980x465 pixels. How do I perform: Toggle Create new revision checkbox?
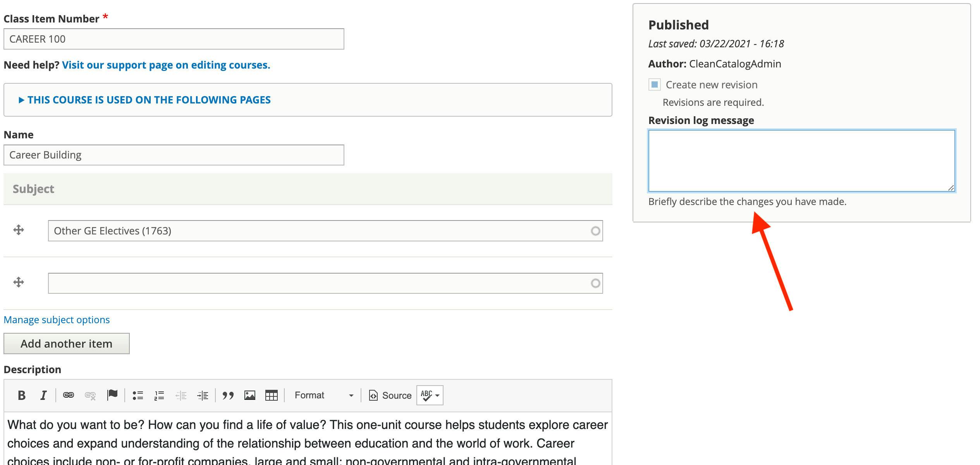coord(655,84)
